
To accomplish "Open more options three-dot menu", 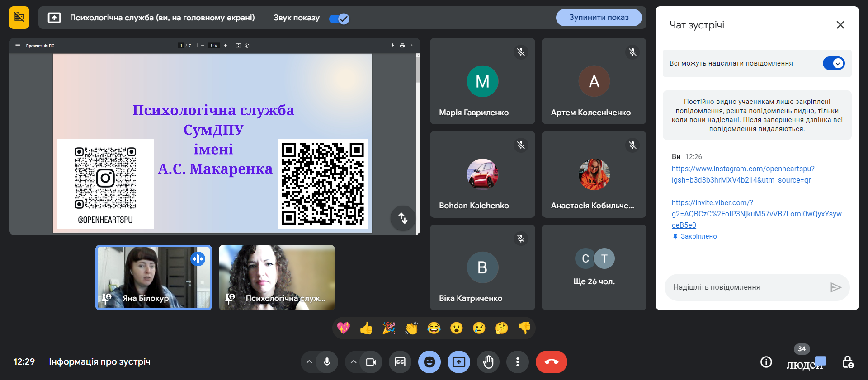I will click(518, 362).
